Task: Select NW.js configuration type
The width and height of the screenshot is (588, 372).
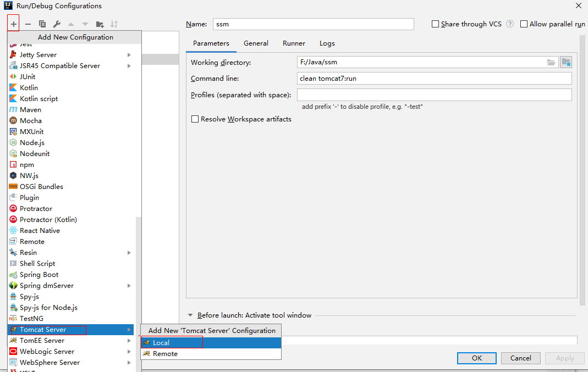Action: coord(71,175)
